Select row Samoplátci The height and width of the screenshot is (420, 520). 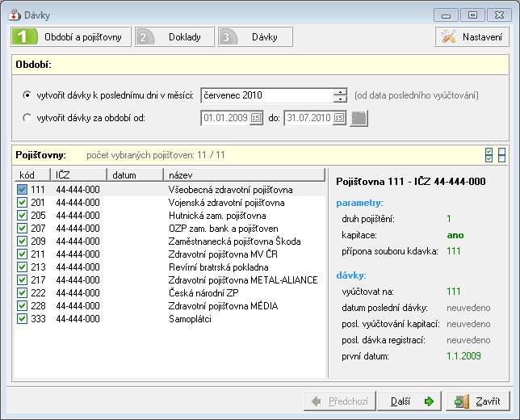coord(170,319)
